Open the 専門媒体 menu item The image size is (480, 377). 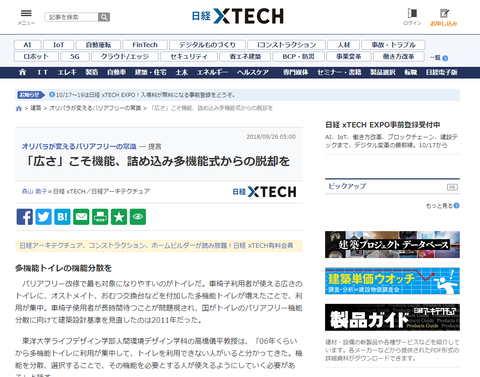295,72
